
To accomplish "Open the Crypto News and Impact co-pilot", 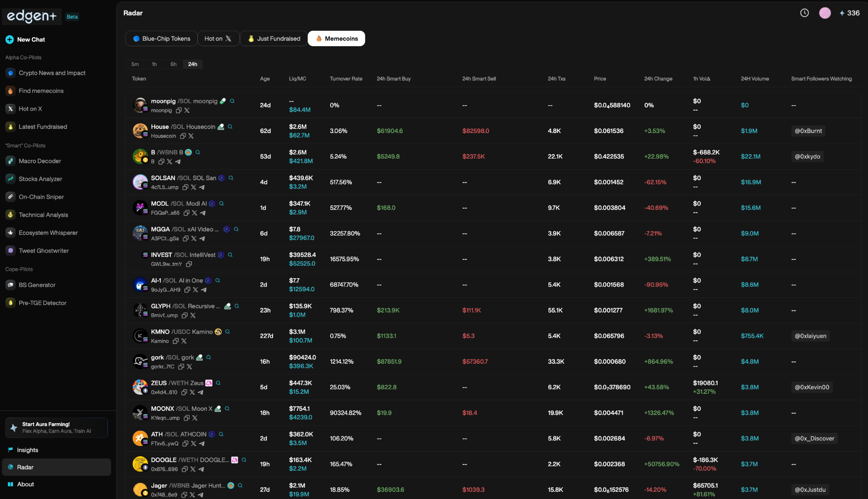I will point(52,72).
